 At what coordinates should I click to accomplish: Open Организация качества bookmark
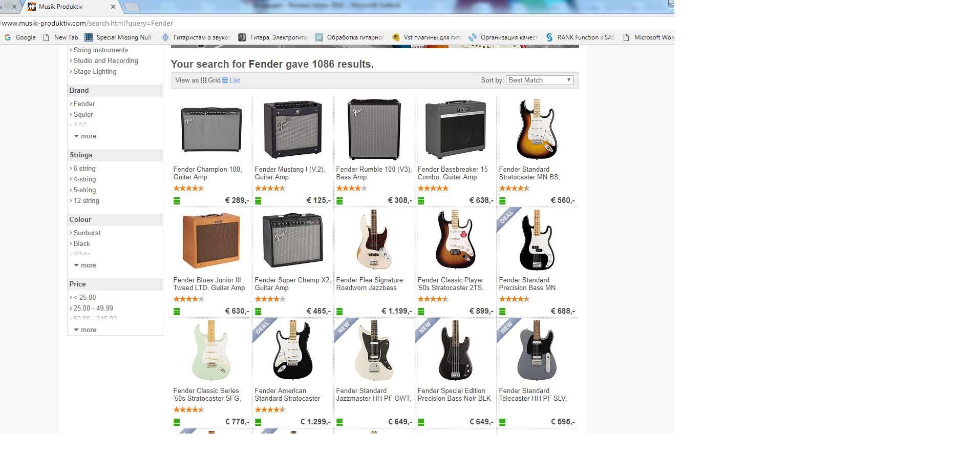[504, 37]
